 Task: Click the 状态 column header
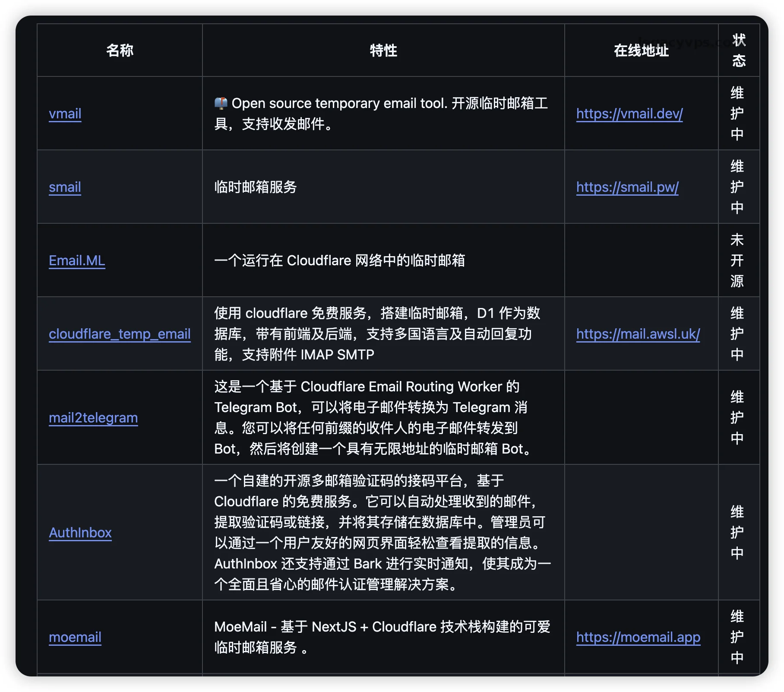tap(738, 51)
